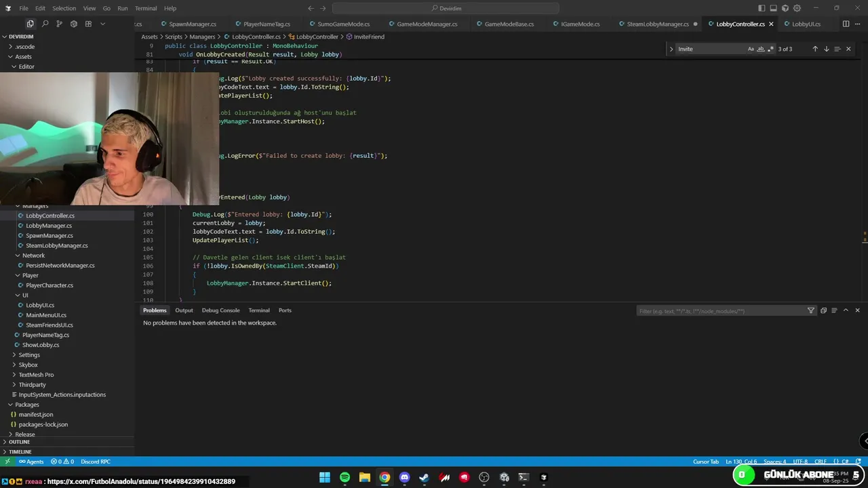Open the Ports panel tab
868x488 pixels.
(x=285, y=310)
